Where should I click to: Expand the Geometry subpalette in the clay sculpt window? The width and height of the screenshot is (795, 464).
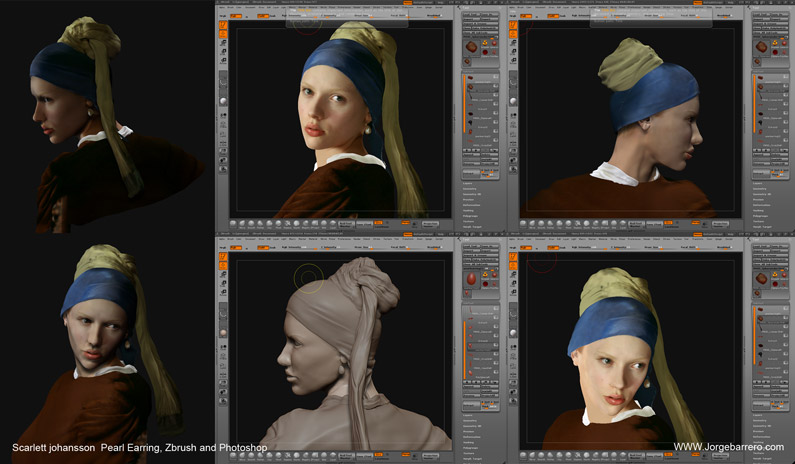click(470, 421)
